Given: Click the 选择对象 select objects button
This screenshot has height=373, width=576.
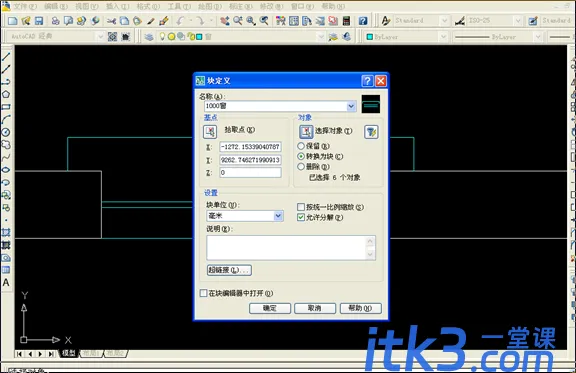Looking at the screenshot, I should click(306, 131).
